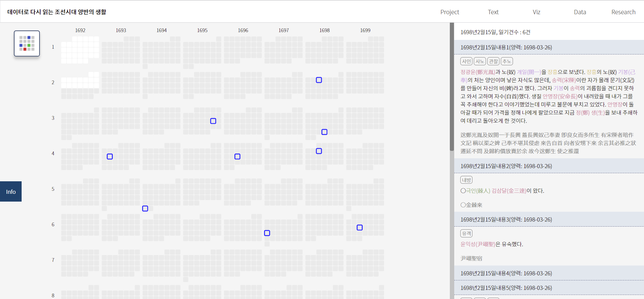Expand the 1698년2월15일내용4 entry header
The width and height of the screenshot is (644, 299).
(x=506, y=273)
